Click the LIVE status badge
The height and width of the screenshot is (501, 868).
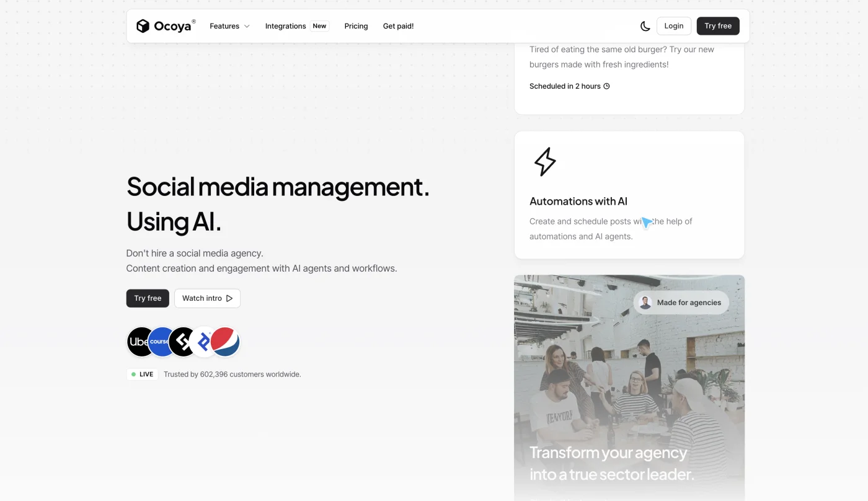(x=143, y=375)
